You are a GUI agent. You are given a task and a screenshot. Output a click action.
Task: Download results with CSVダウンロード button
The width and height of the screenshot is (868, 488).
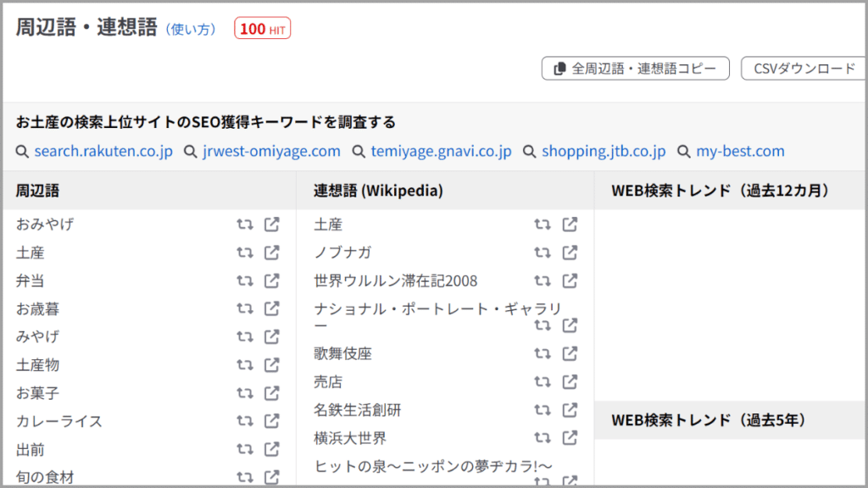point(804,69)
